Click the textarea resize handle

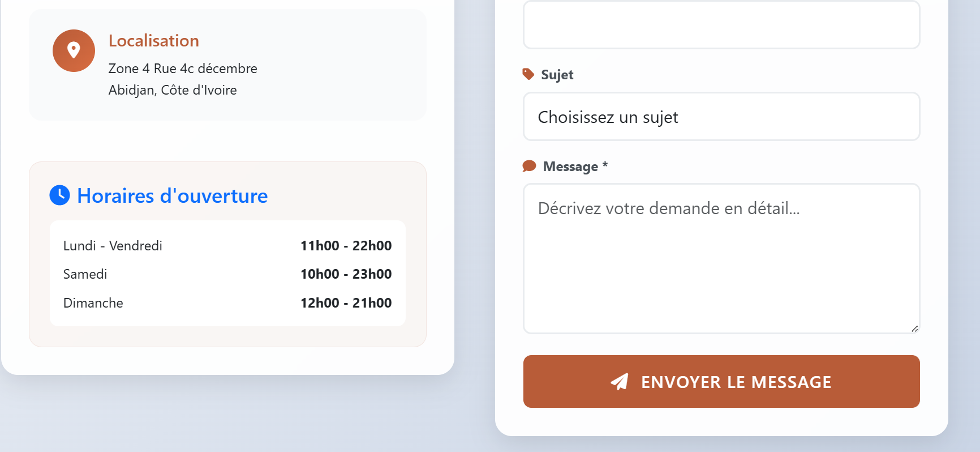[914, 329]
